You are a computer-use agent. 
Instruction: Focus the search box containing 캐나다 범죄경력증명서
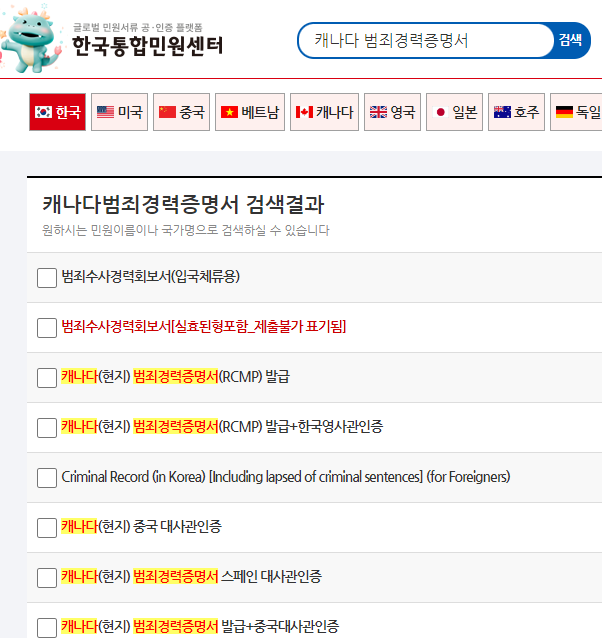point(425,40)
